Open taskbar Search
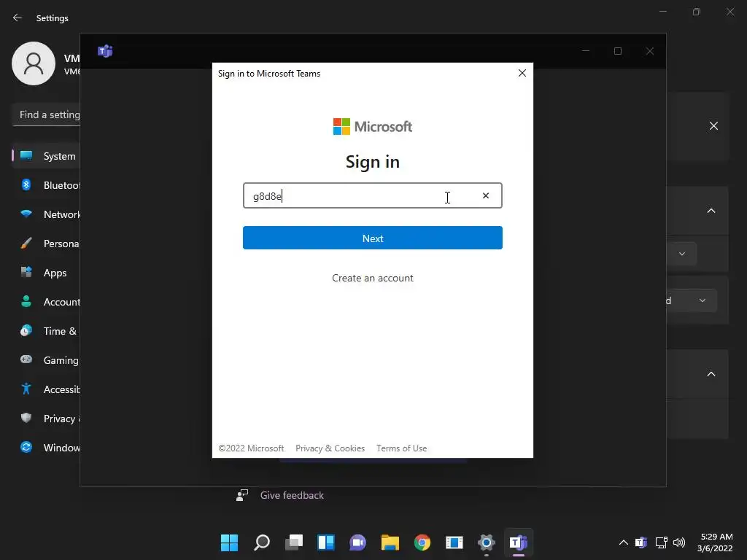Viewport: 747px width, 560px height. 262,542
